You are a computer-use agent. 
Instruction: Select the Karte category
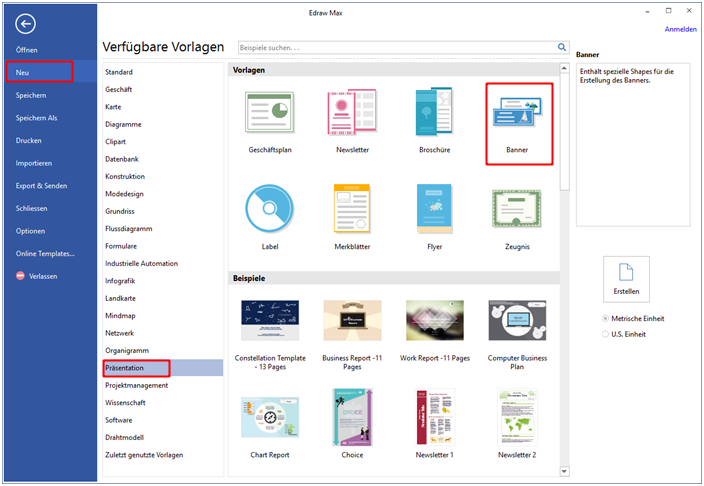pyautogui.click(x=113, y=107)
